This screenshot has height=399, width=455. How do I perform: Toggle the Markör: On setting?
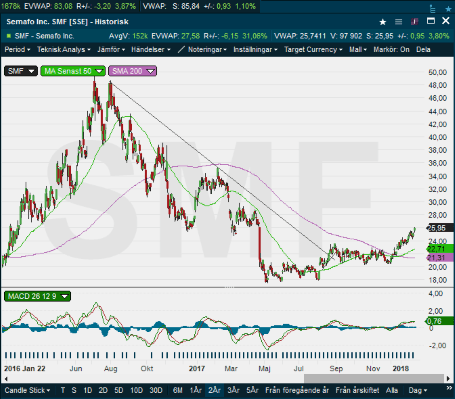(x=391, y=50)
